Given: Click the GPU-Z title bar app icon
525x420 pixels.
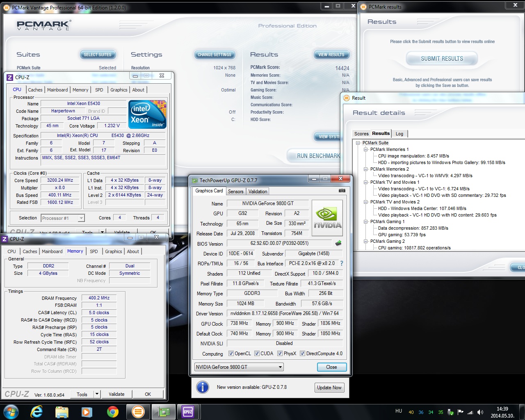Looking at the screenshot, I should pos(194,180).
